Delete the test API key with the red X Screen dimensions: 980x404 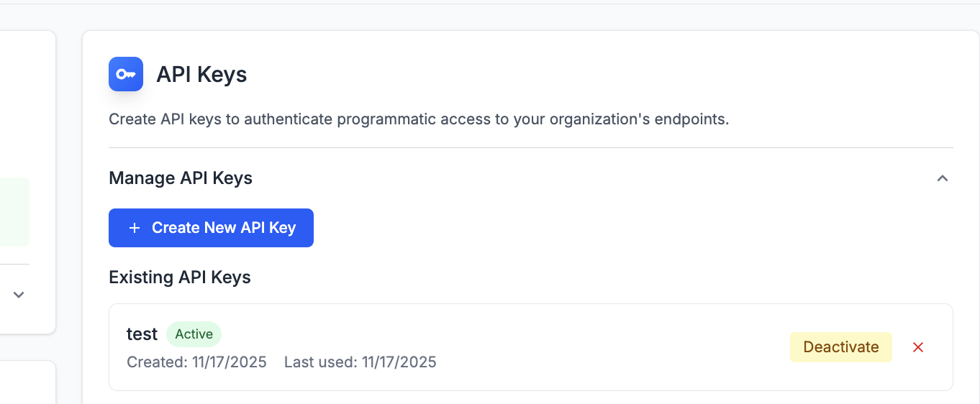918,347
